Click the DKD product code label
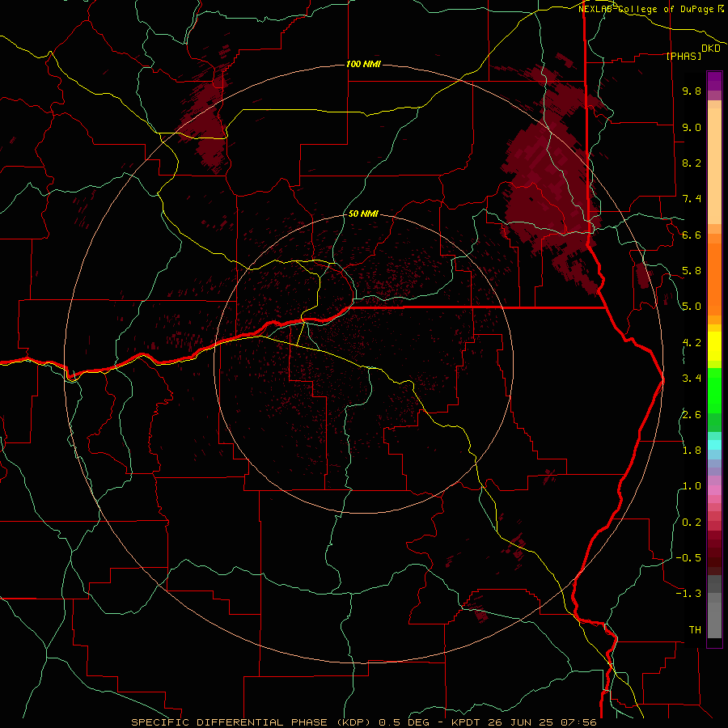 [711, 48]
